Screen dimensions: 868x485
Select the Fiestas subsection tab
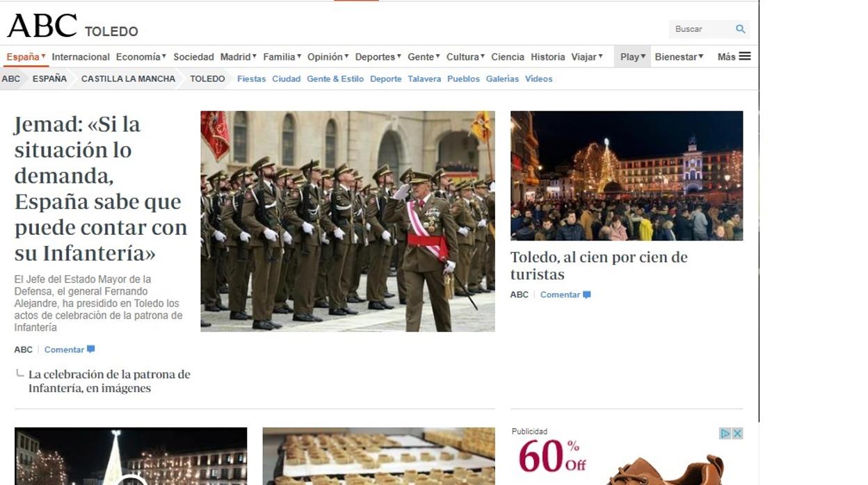click(x=251, y=79)
